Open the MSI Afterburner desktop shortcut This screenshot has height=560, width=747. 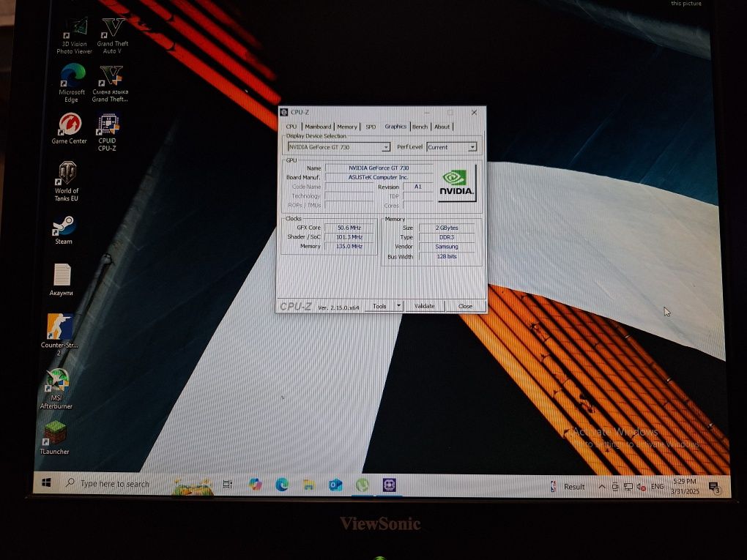pyautogui.click(x=56, y=389)
